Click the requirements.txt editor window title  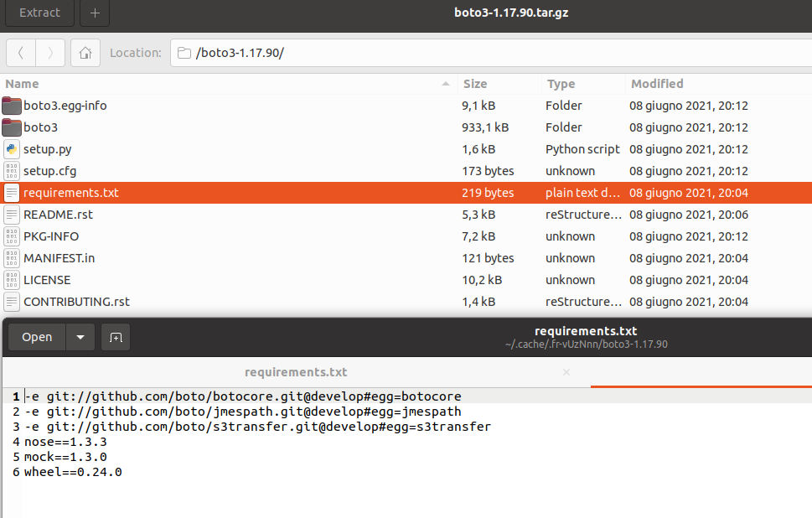tap(586, 331)
